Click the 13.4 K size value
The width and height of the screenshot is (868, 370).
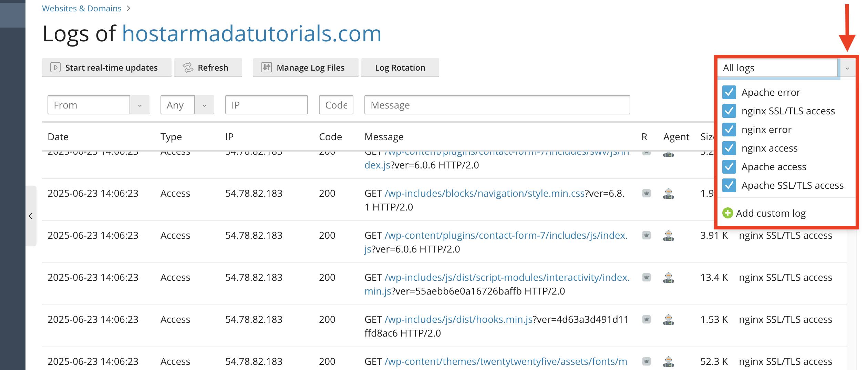[x=714, y=277]
